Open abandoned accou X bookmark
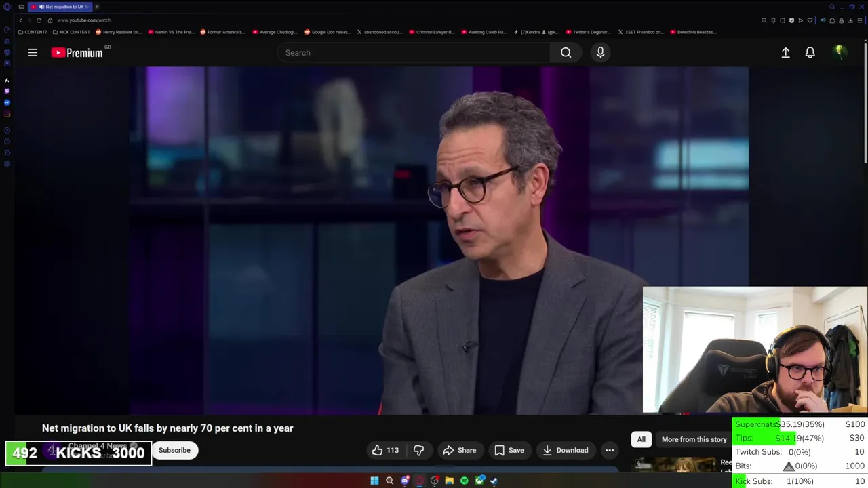This screenshot has height=488, width=868. point(380,32)
